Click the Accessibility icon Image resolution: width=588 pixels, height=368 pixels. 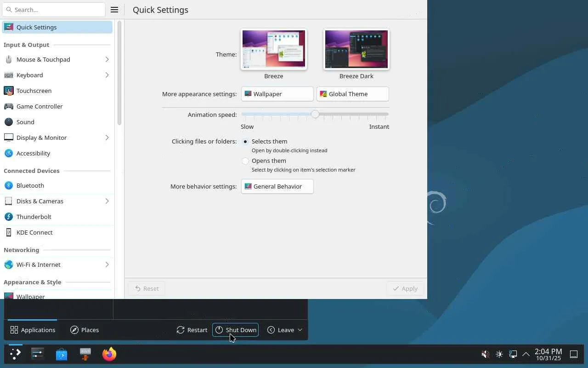click(9, 153)
